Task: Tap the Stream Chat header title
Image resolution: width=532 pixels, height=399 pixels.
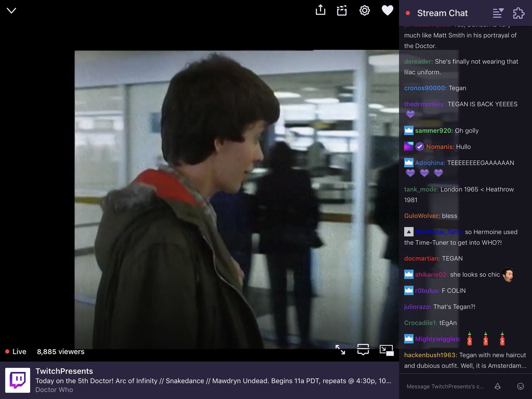Action: (x=442, y=13)
